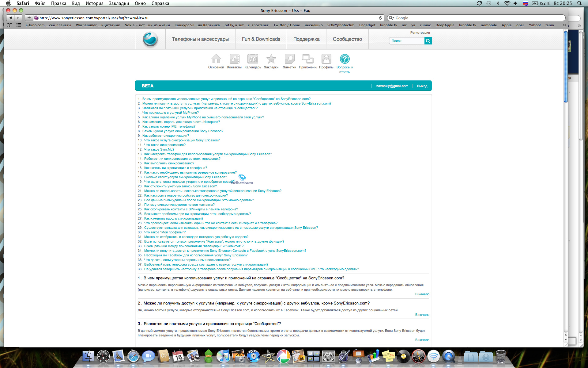Click scroll-down arrow of Safari scrollbar
This screenshot has width=588, height=368.
(566, 340)
